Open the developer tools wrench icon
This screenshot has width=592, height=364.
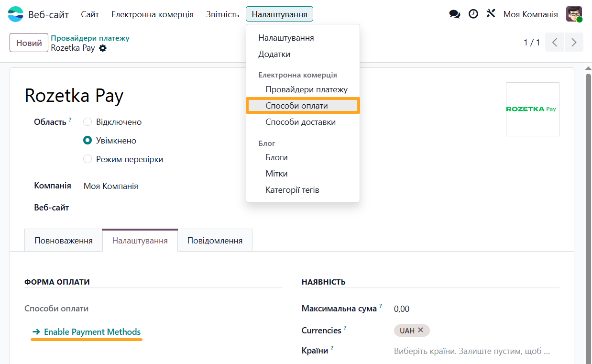[x=491, y=13]
